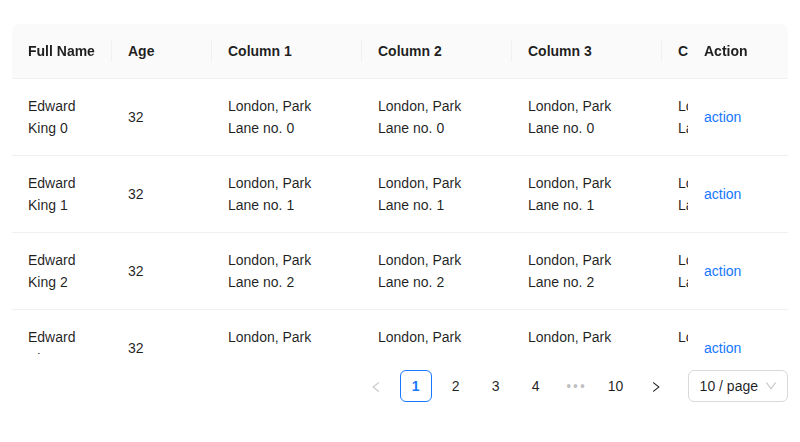Open the 10 / page size dropdown
800x442 pixels.
coord(737,386)
